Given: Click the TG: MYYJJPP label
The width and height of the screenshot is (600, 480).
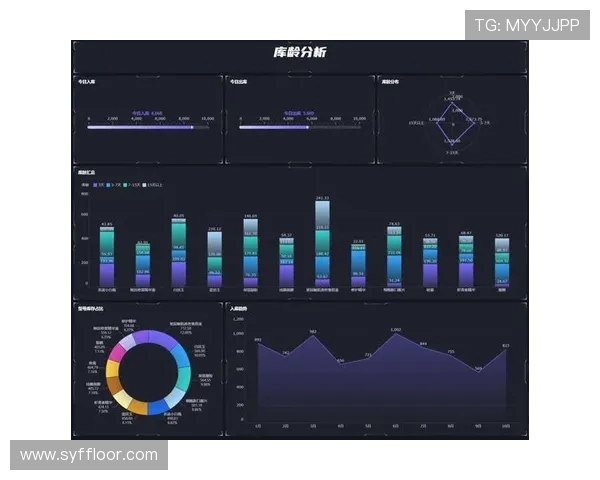Looking at the screenshot, I should pos(526,25).
